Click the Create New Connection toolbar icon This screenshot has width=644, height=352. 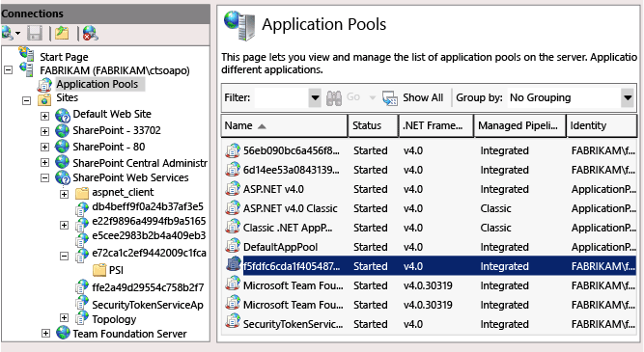coord(8,33)
